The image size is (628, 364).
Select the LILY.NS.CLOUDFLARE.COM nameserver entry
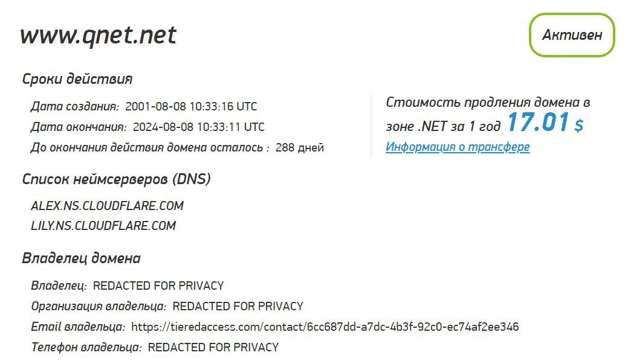point(103,226)
